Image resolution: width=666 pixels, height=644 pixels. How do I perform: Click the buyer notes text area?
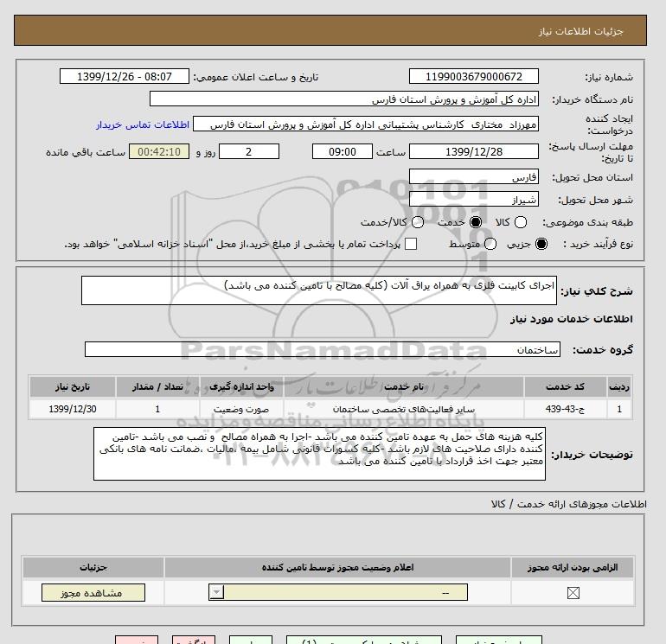click(319, 454)
